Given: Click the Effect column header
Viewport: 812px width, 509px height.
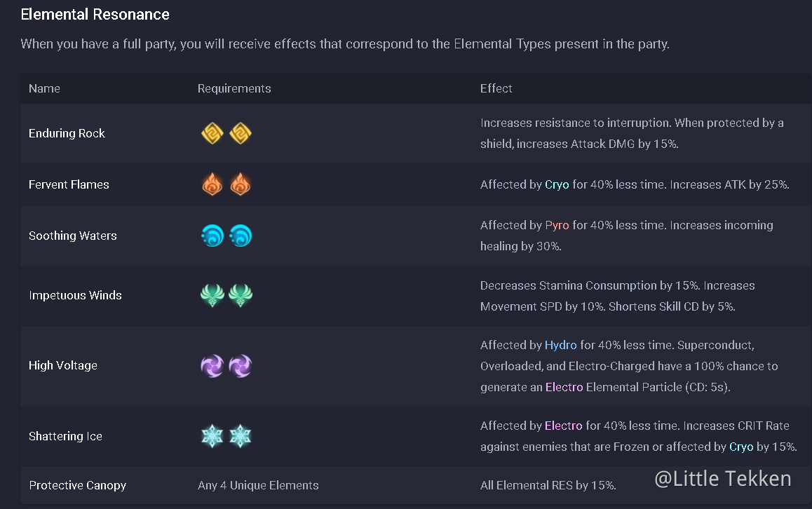Looking at the screenshot, I should coord(496,88).
